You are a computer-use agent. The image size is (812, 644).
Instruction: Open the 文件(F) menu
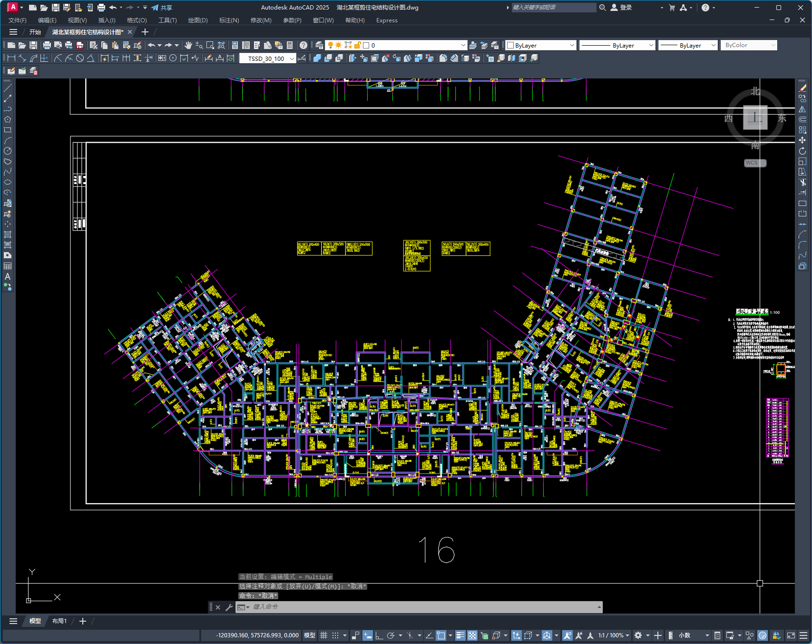click(18, 20)
